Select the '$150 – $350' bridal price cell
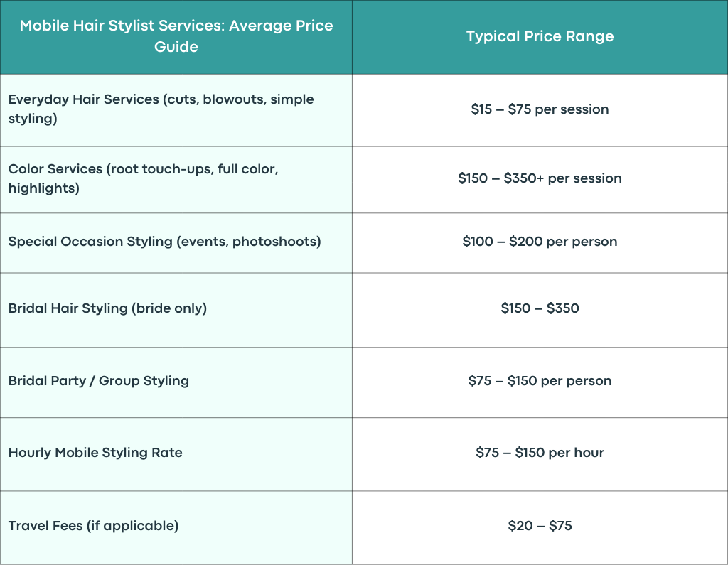This screenshot has height=565, width=728. 540,308
